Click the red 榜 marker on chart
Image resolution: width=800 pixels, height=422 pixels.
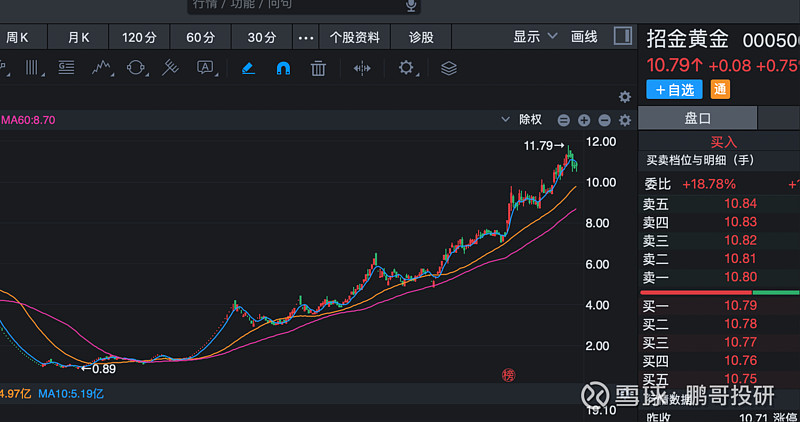tap(508, 375)
